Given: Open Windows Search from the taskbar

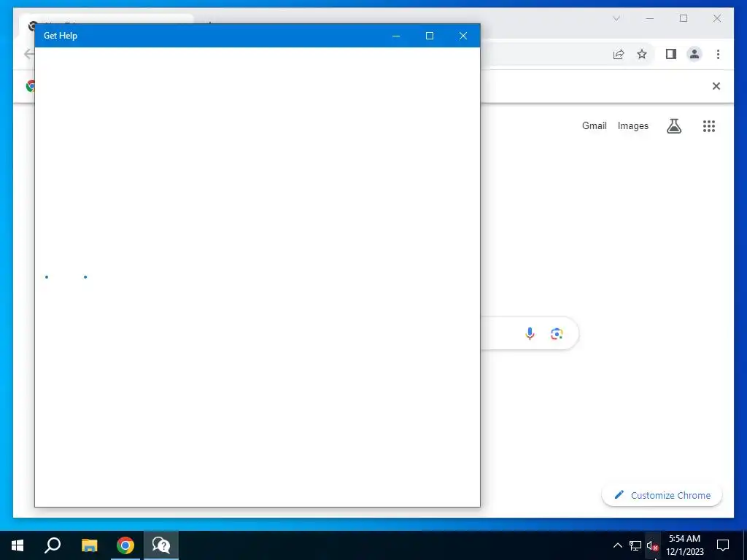Looking at the screenshot, I should coord(53,545).
